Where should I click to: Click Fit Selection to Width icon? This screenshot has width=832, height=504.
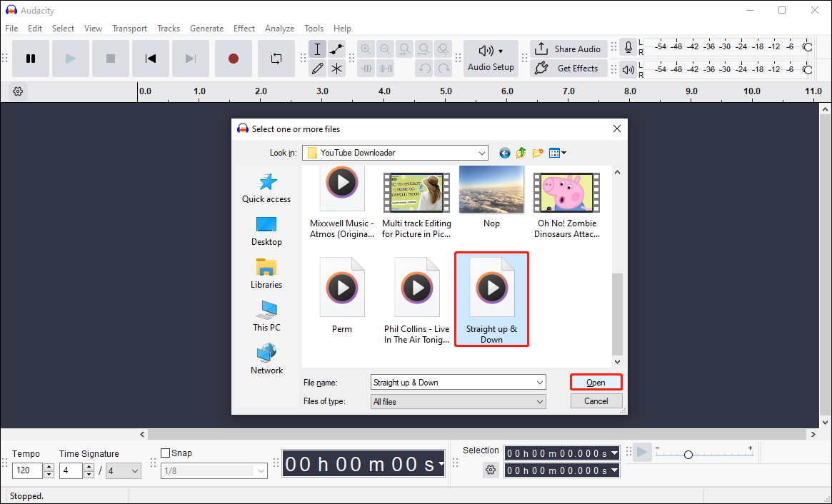tap(404, 49)
